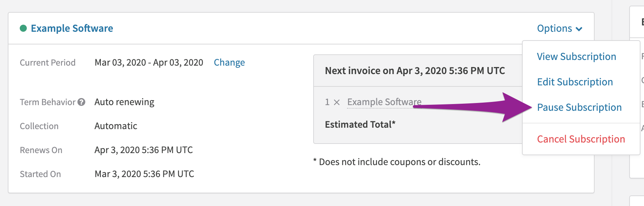Open the Options dropdown menu
The width and height of the screenshot is (644, 206).
pos(559,28)
